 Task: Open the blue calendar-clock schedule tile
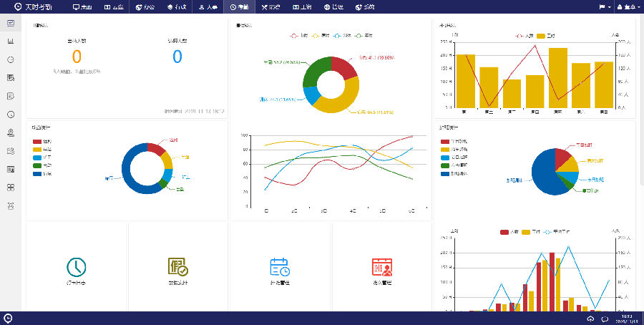click(x=280, y=271)
